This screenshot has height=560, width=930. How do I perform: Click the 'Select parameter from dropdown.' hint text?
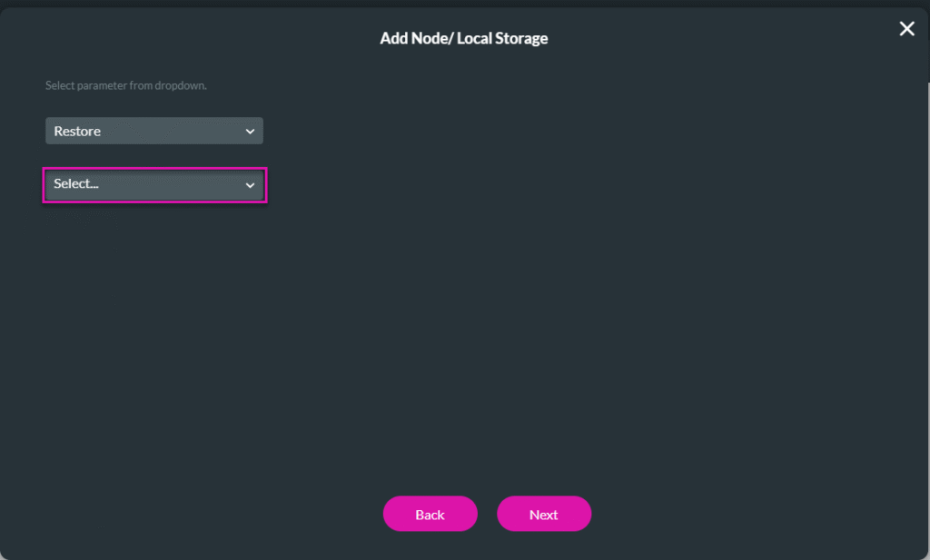(126, 85)
